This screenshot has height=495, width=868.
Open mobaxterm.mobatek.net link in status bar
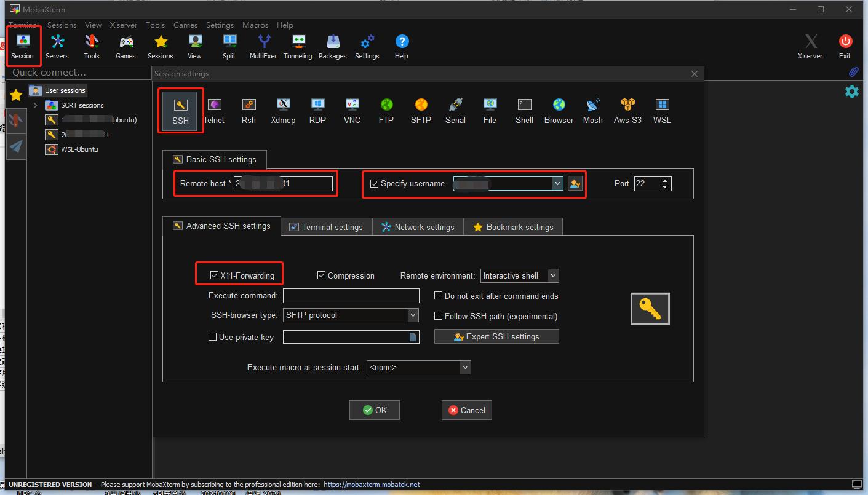(x=372, y=485)
